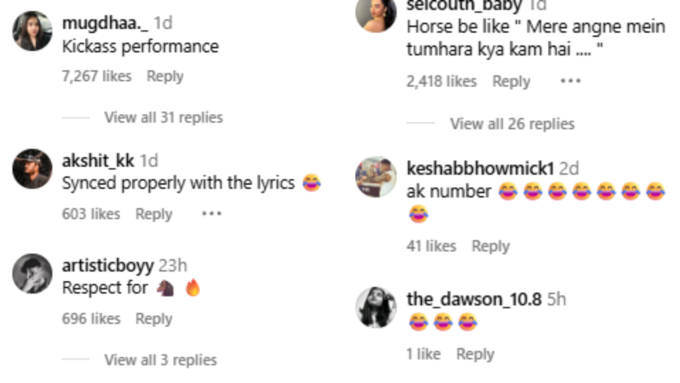This screenshot has height=383, width=680.
Task: Open keshabbhowmick1 username link
Action: pos(480,168)
